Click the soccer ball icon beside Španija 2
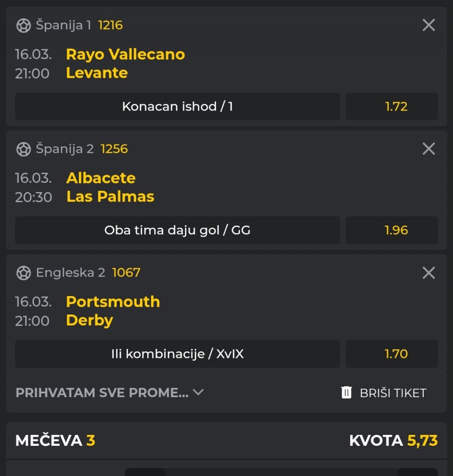The height and width of the screenshot is (476, 453). click(24, 149)
